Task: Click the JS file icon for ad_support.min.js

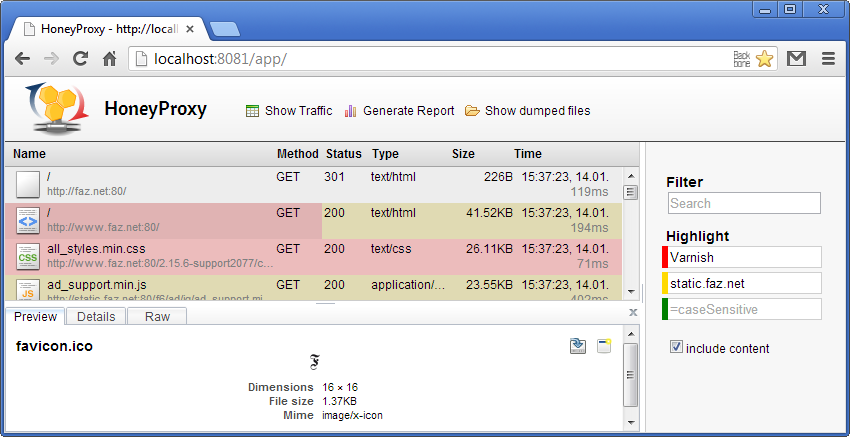Action: (28, 290)
